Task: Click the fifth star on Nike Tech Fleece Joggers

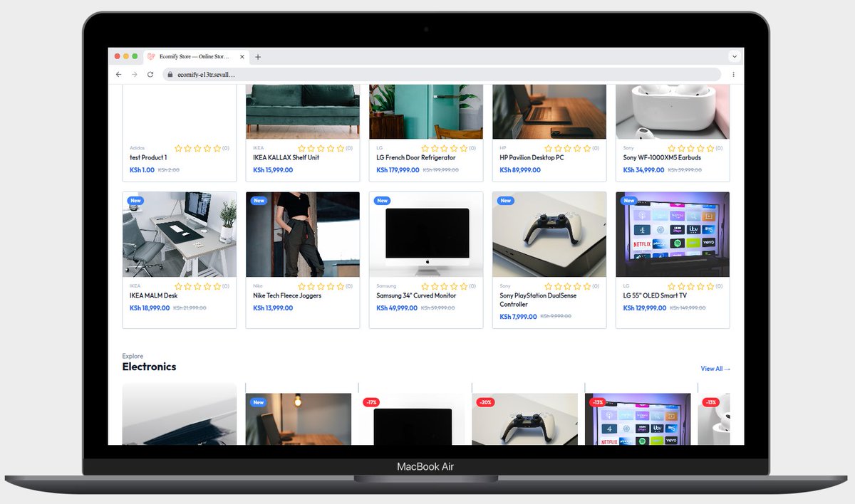Action: [340, 286]
